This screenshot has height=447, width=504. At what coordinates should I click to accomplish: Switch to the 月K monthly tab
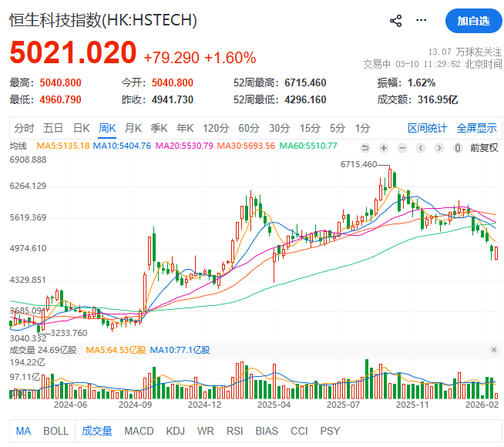click(133, 128)
